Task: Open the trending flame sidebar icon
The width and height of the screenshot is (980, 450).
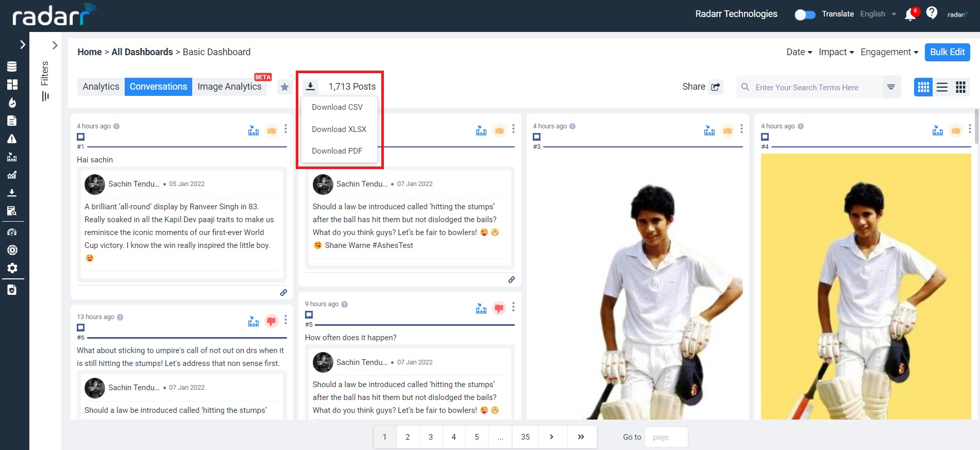Action: (x=12, y=103)
